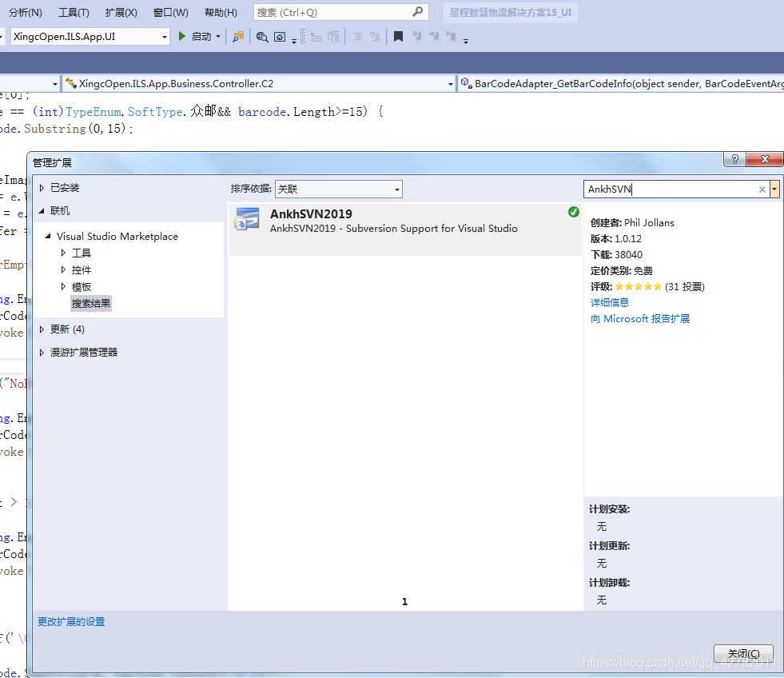Open toolbar overflow options after bookmarks
This screenshot has width=784, height=678.
point(465,41)
